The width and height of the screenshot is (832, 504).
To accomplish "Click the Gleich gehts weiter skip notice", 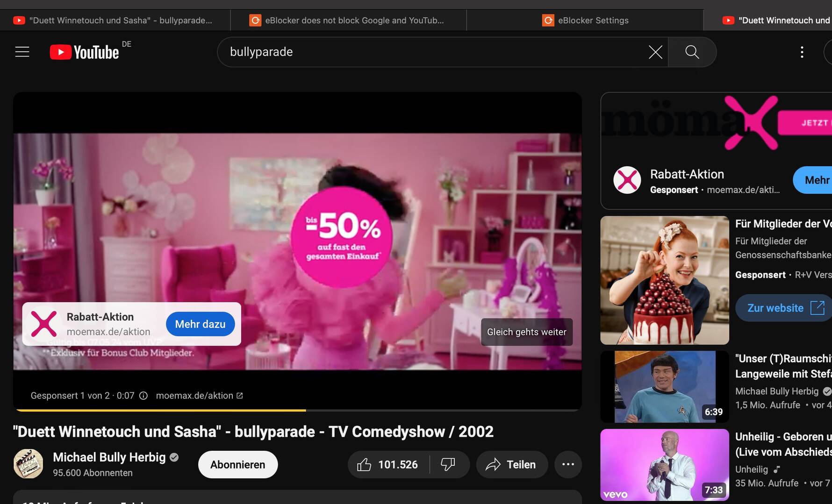I will tap(527, 332).
